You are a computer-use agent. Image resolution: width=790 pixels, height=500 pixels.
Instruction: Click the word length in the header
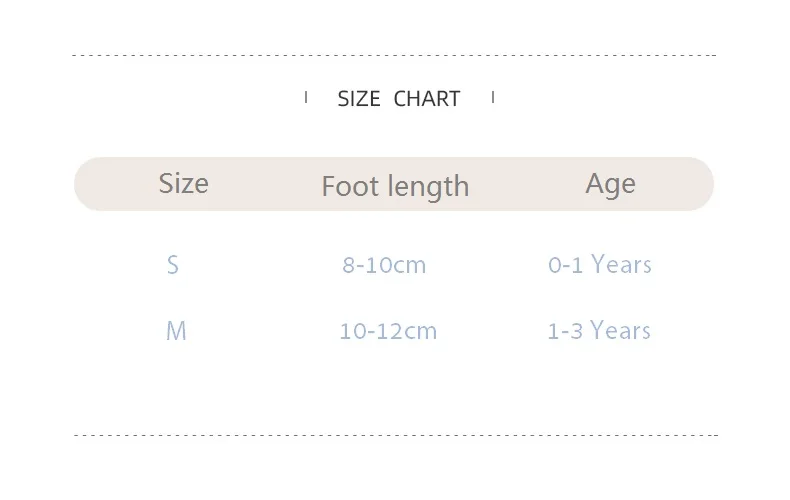point(431,187)
